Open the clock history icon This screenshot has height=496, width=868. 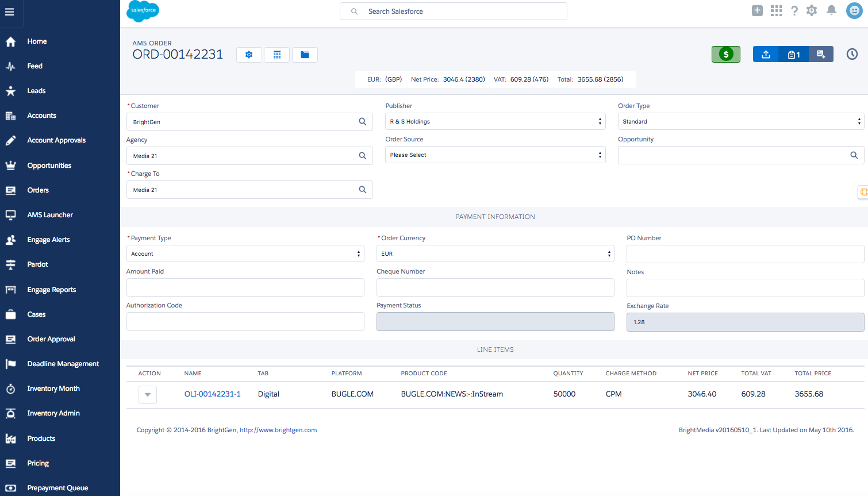point(852,54)
